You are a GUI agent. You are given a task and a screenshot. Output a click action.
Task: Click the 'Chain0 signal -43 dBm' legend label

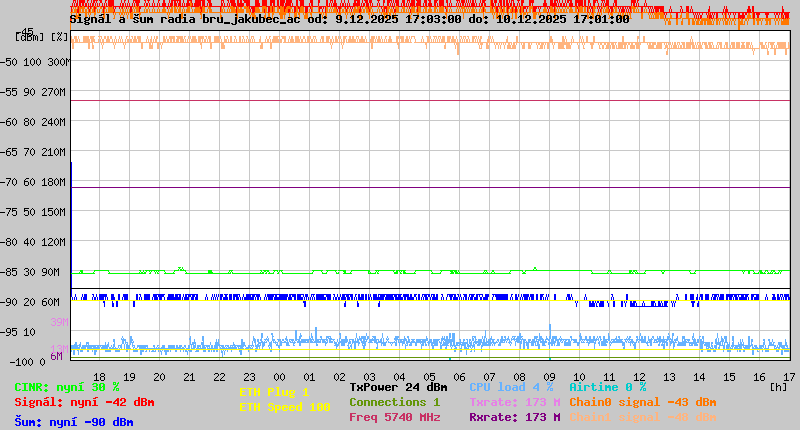[x=643, y=402]
